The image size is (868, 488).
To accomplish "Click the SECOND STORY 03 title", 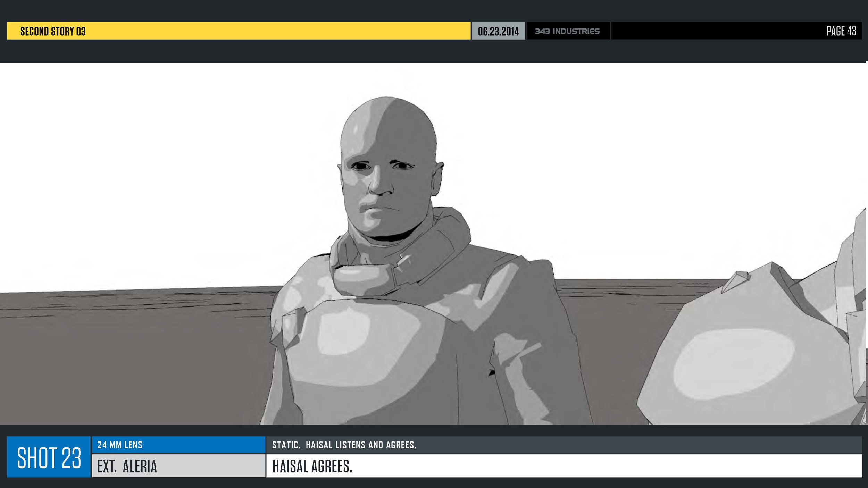I will 53,31.
